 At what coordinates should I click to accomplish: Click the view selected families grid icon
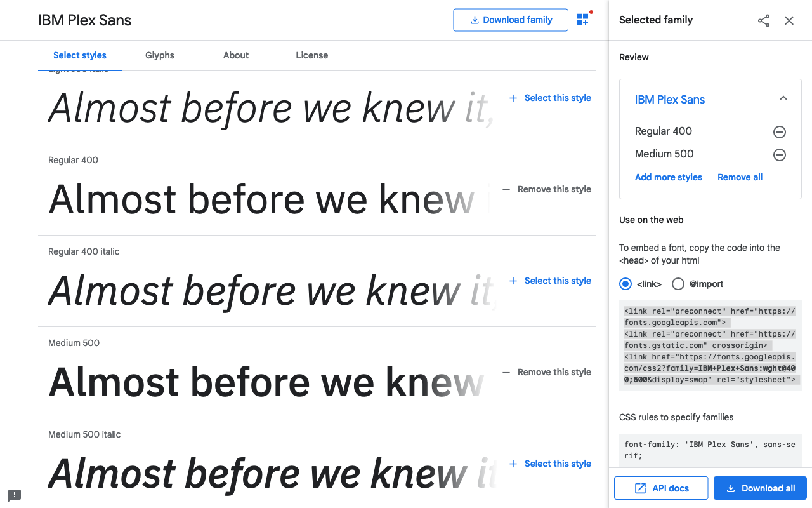tap(582, 20)
